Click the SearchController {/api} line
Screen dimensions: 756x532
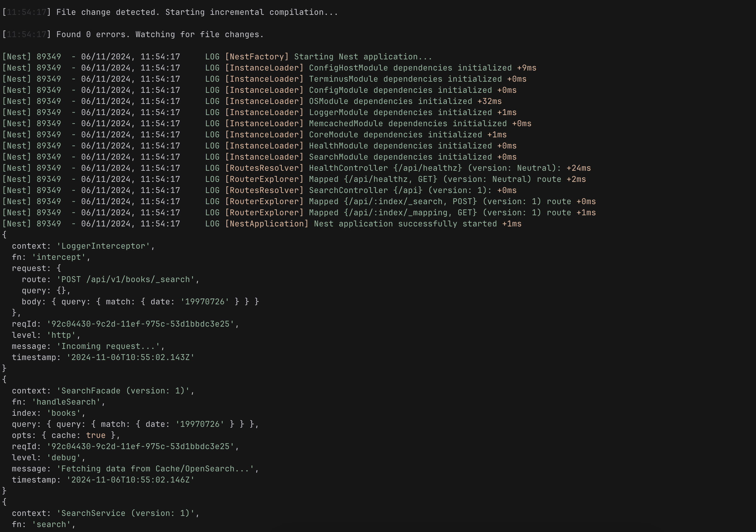point(259,191)
